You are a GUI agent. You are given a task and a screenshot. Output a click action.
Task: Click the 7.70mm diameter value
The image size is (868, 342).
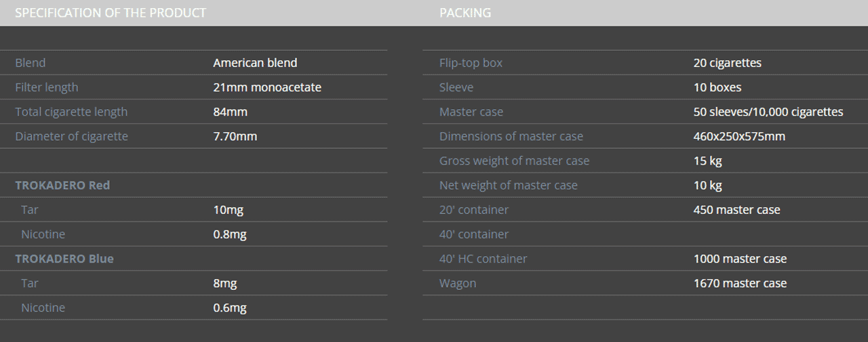235,136
